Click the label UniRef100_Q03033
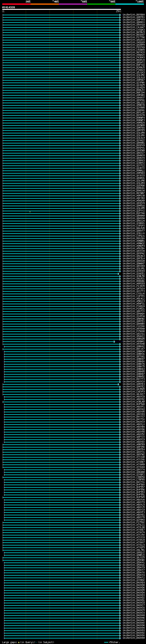Screen dimensions: 146x644 point(133,175)
